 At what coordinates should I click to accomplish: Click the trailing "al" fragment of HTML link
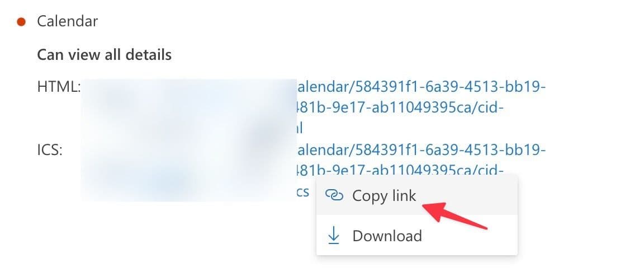300,128
